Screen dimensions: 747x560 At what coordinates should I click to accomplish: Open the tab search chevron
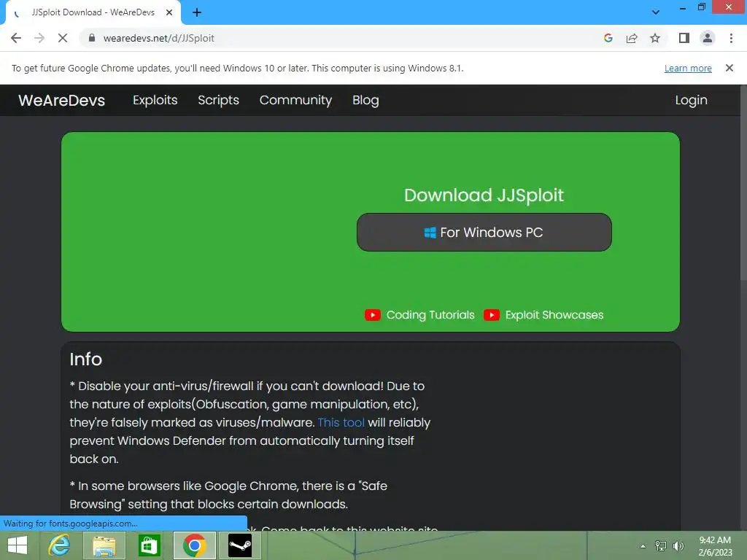[x=656, y=12]
